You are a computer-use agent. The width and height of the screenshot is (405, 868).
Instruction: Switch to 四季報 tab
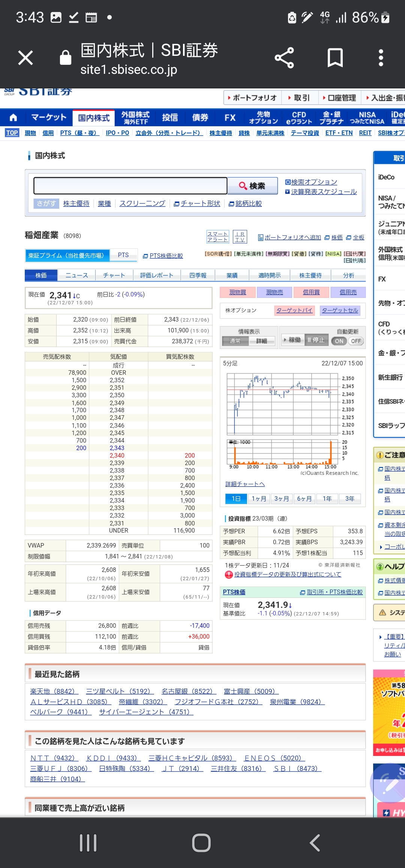(x=198, y=275)
